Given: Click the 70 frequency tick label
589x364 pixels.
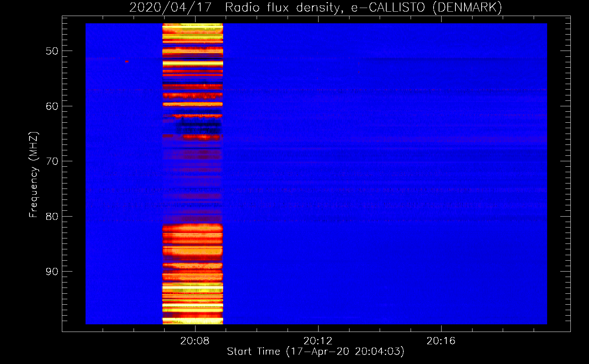Looking at the screenshot, I should [52, 161].
